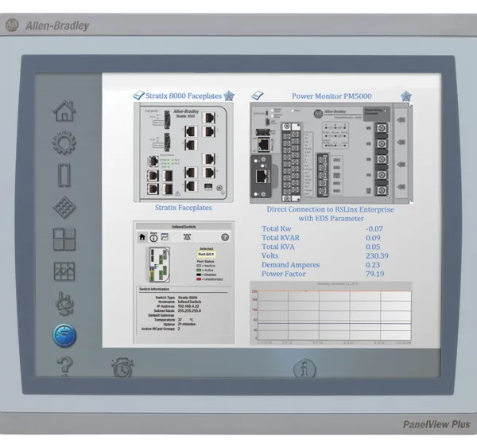Open the four-tile layout sidebar icon
The width and height of the screenshot is (477, 448).
click(64, 240)
